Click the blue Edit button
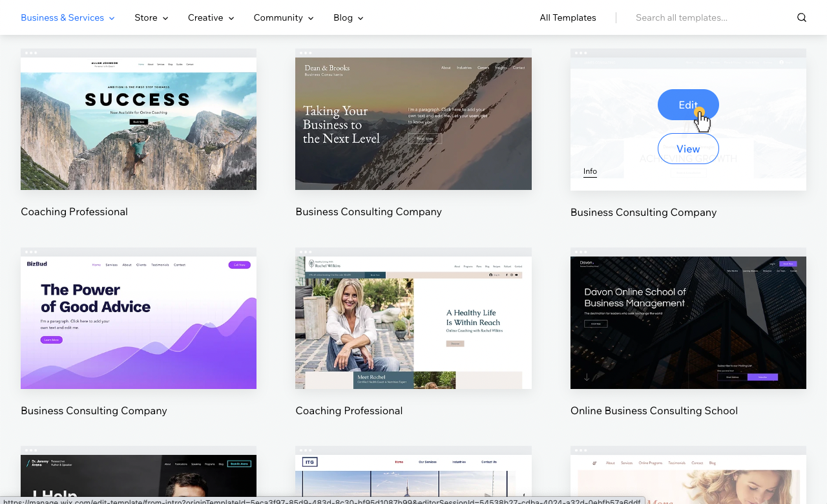This screenshot has height=504, width=827. [x=688, y=105]
